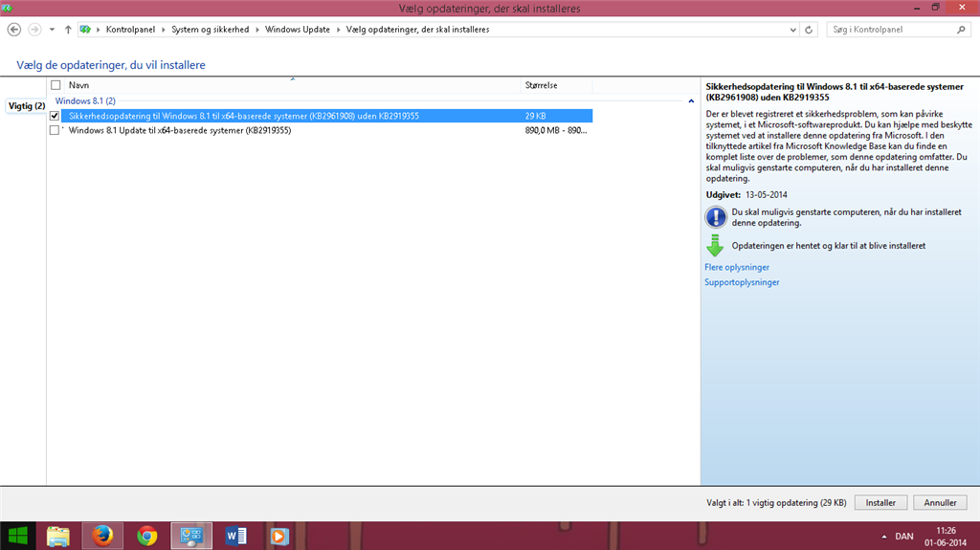Open System og sikkerhed breadcrumb
Screen dimensions: 980x550
[210, 30]
